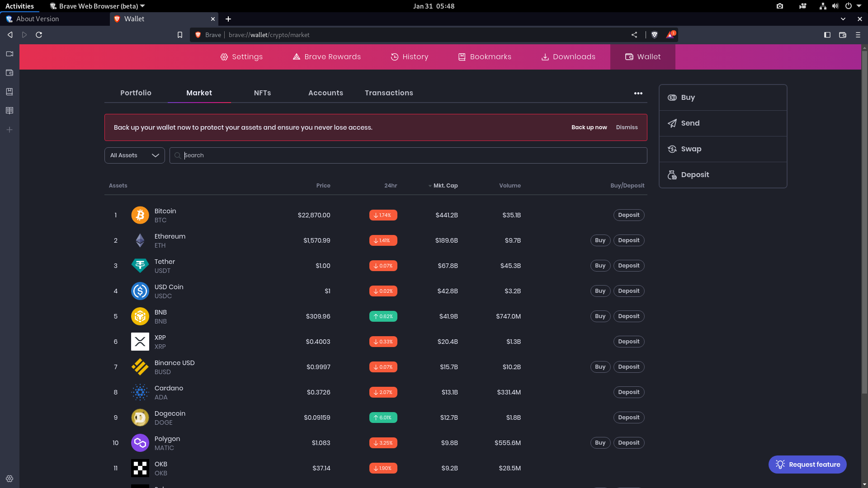Screen dimensions: 868x488
Task: Expand the All Assets dropdown
Action: 134,155
